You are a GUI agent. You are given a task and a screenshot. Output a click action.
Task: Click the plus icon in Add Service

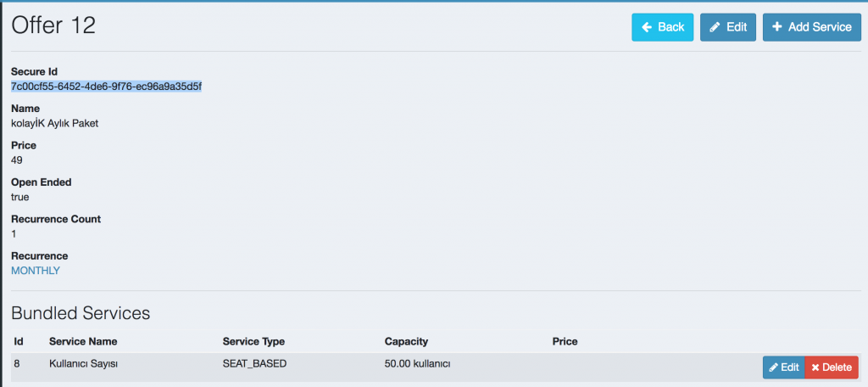[777, 27]
